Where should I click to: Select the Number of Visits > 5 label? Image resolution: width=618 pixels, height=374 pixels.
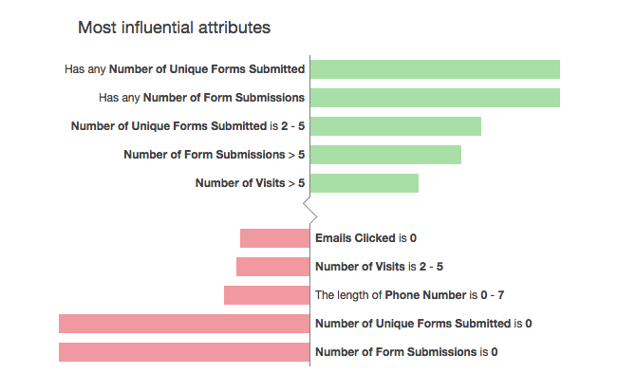(250, 183)
